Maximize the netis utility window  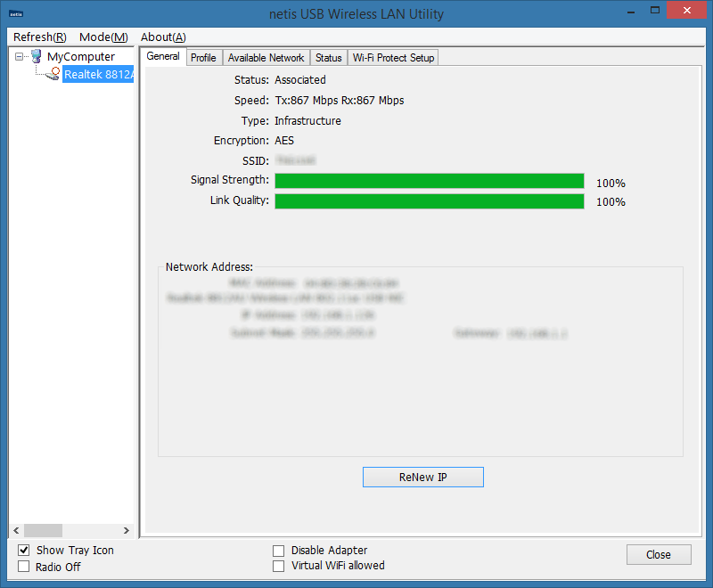tap(655, 11)
